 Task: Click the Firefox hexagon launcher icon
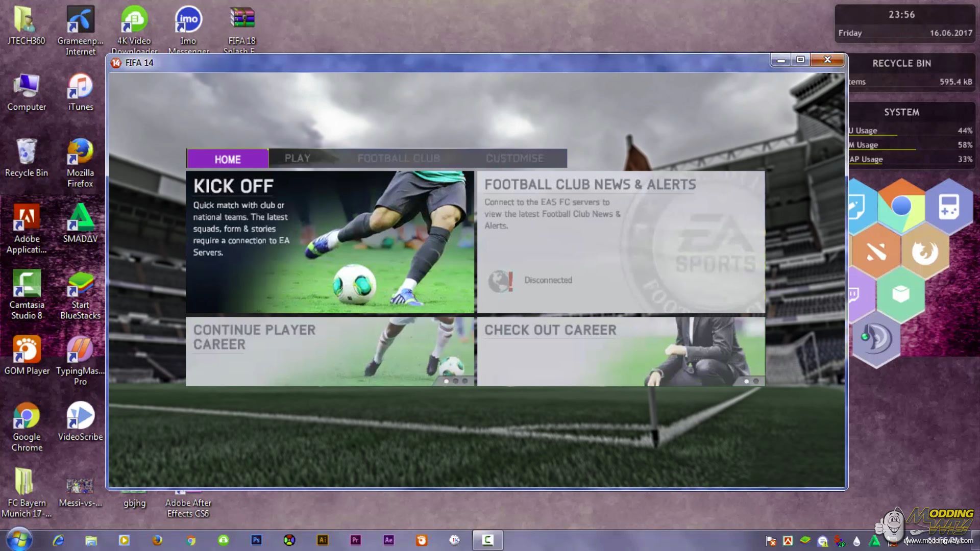(x=925, y=252)
